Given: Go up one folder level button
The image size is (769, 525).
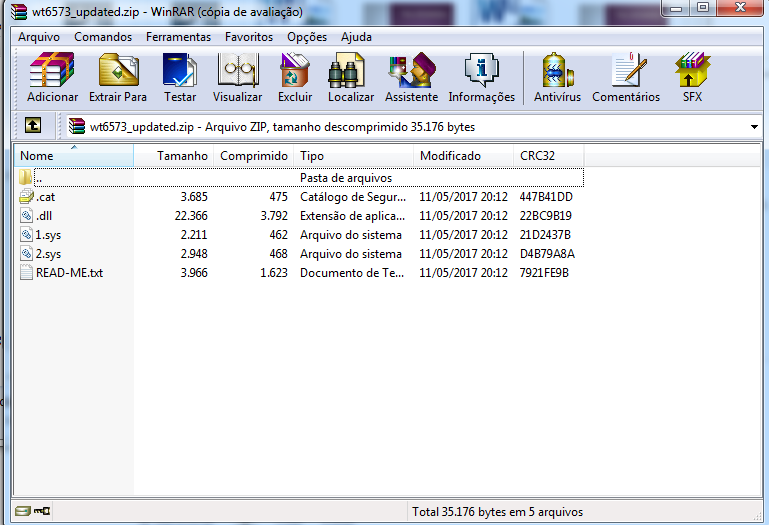Looking at the screenshot, I should point(33,125).
